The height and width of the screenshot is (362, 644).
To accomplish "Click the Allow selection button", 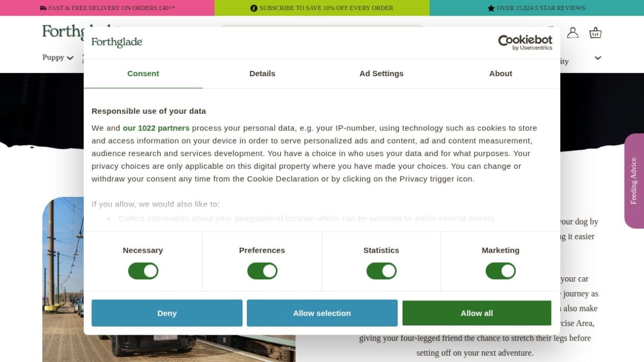I will coord(322,313).
